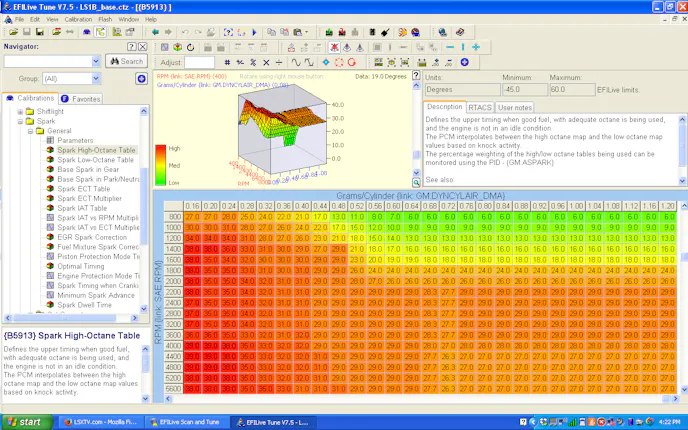Click the Adjust value input field
Screen dimensions: 688x430
pos(200,62)
